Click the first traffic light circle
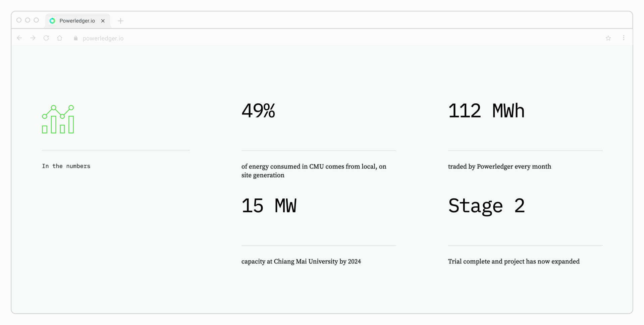Image resolution: width=644 pixels, height=325 pixels. tap(19, 20)
